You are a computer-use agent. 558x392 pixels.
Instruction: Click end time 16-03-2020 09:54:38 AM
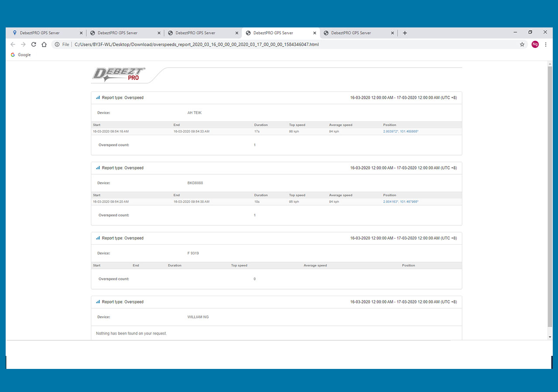click(191, 202)
